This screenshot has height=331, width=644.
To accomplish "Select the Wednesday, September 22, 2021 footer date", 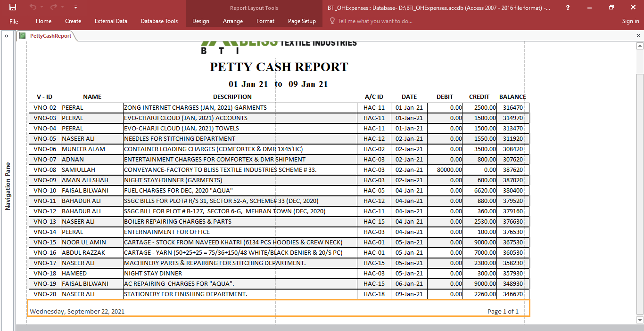I will (x=77, y=311).
